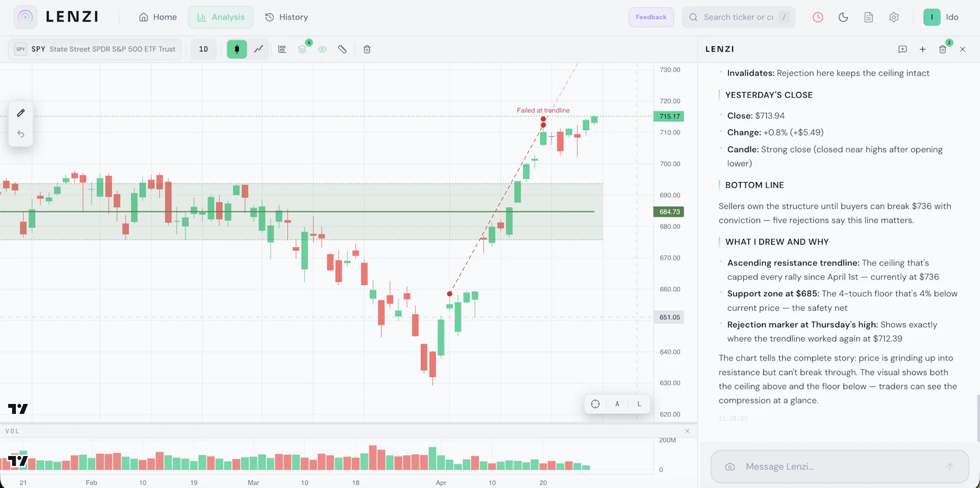Open settings with the gear icon
The image size is (980, 488).
pyautogui.click(x=894, y=17)
